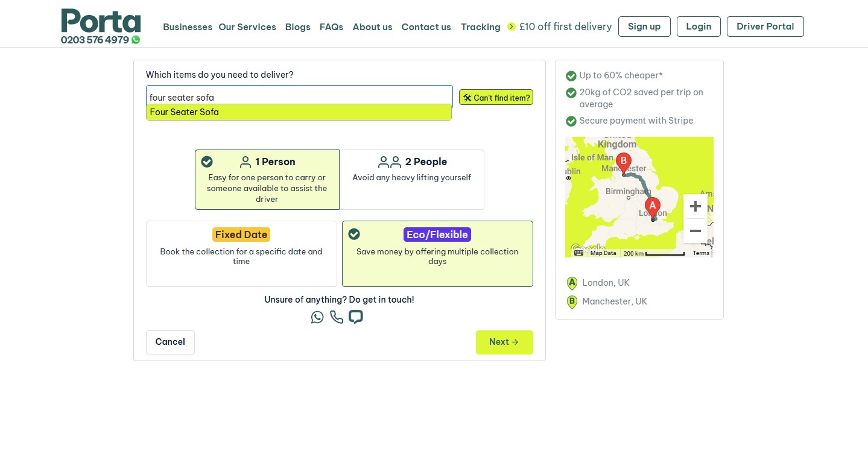Click the Can't find item? button
Screen dimensions: 868x463
pyautogui.click(x=496, y=98)
